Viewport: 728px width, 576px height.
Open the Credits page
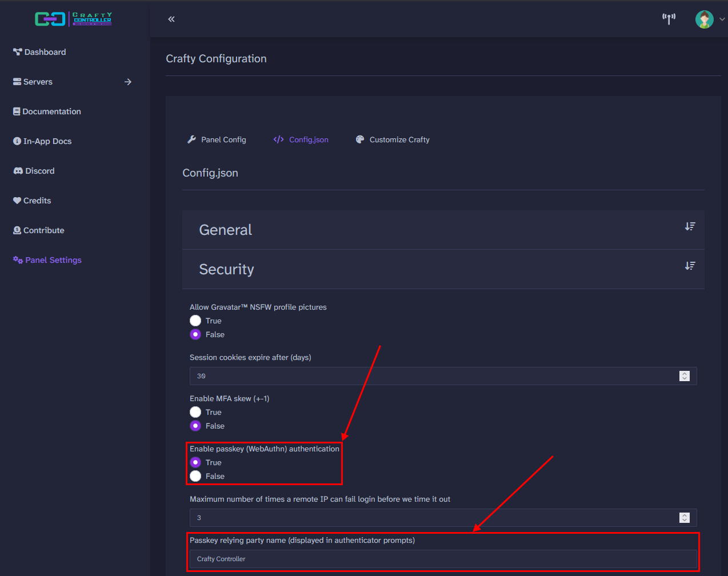point(32,200)
